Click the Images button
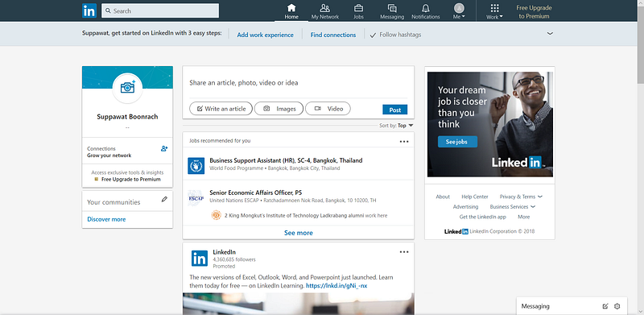 (279, 109)
